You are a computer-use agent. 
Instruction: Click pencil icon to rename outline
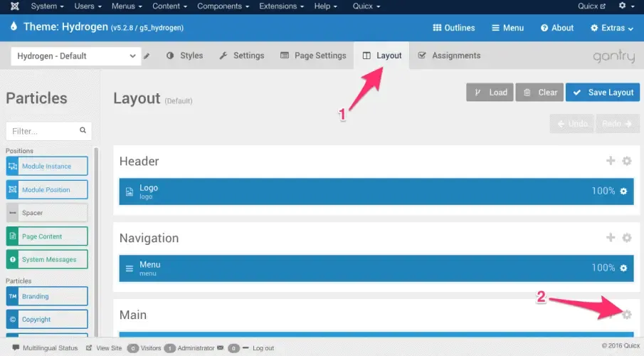coord(147,56)
